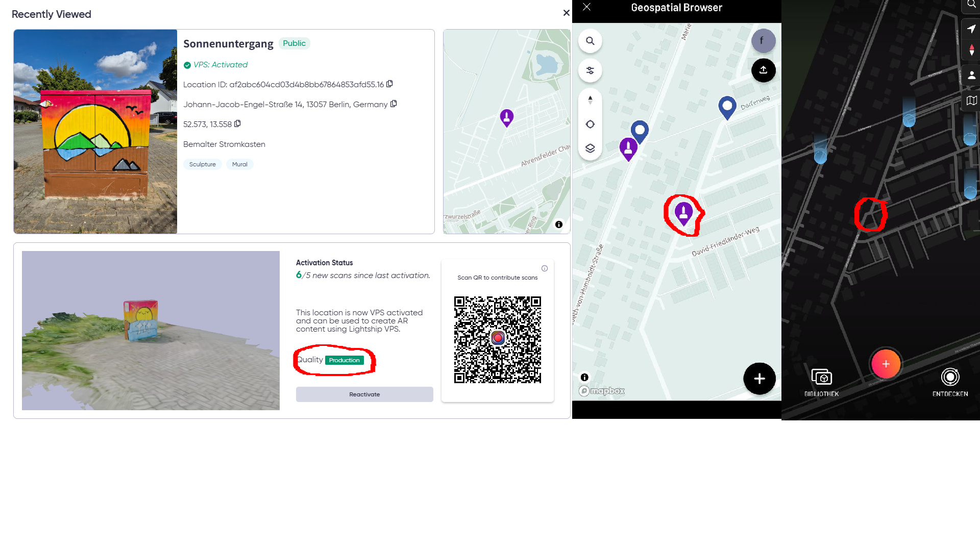Click the Reactivate button
980x551 pixels.
point(364,394)
